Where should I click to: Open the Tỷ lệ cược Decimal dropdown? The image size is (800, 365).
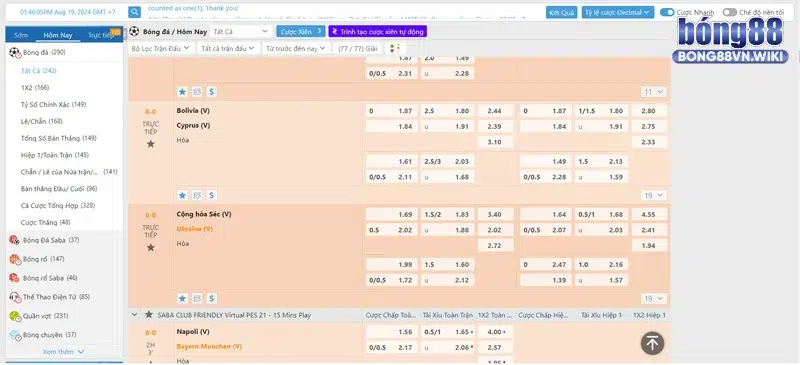point(618,12)
